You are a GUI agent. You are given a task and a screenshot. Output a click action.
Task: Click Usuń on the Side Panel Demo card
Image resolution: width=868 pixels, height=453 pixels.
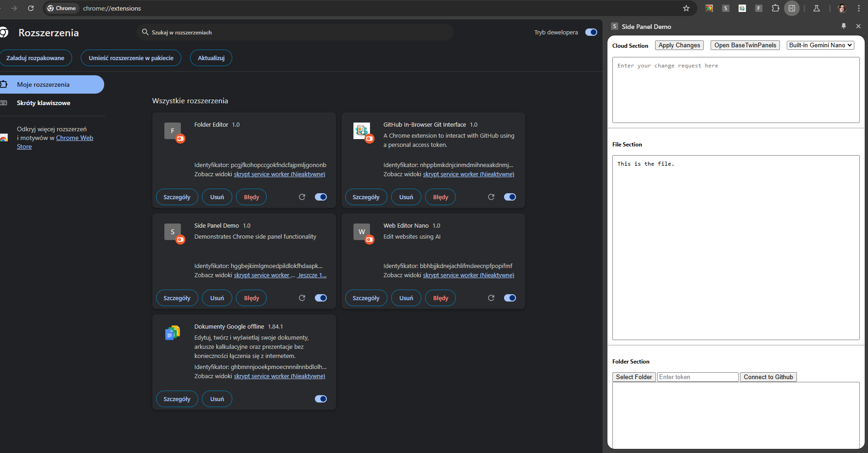pos(217,298)
